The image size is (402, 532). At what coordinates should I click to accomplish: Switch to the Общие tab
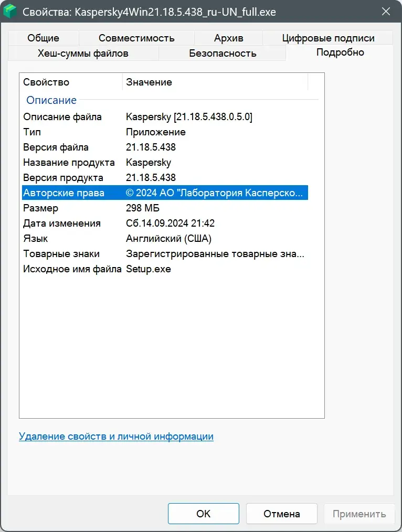coord(43,38)
